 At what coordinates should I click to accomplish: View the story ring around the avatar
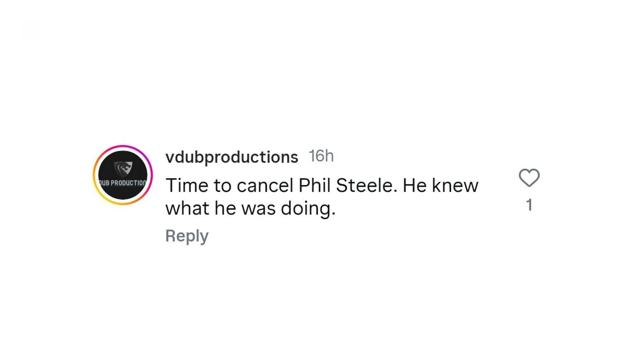pyautogui.click(x=123, y=175)
